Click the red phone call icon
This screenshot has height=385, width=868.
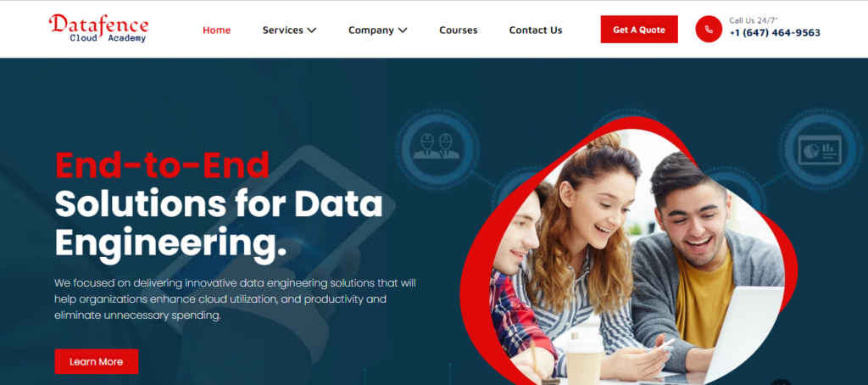[x=709, y=30]
